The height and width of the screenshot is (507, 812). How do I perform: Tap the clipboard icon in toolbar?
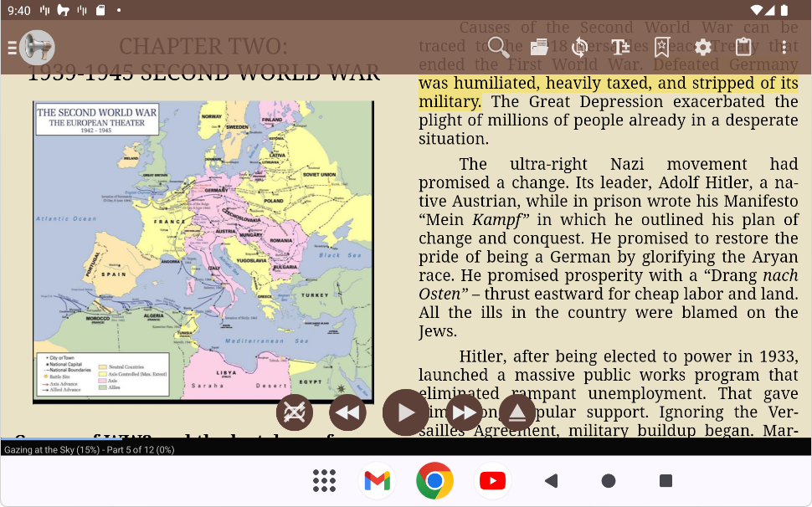[x=743, y=47]
